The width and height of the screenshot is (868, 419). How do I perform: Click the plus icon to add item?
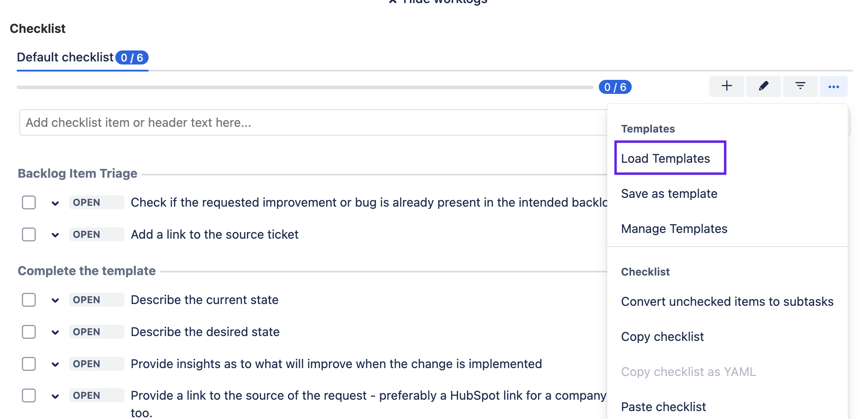coord(726,86)
